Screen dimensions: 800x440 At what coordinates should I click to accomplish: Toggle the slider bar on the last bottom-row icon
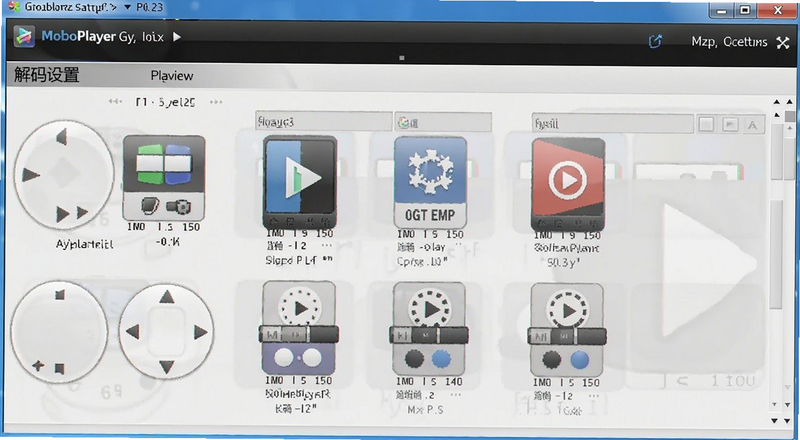(567, 337)
